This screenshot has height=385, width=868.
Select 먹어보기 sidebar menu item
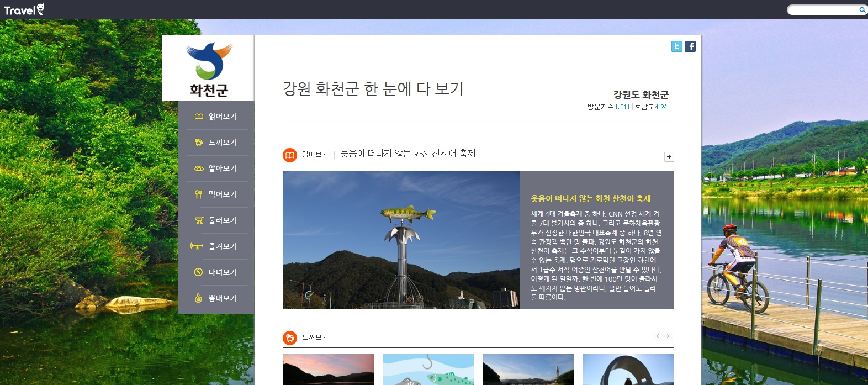[216, 194]
